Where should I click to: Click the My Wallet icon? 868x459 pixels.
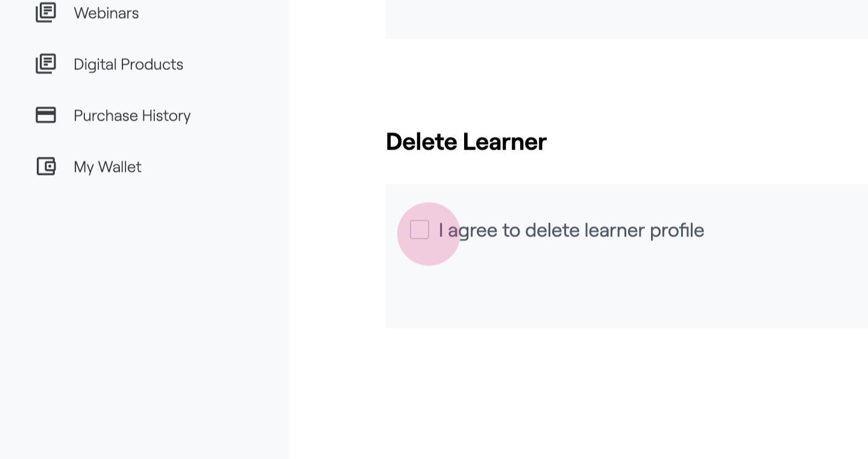coord(46,166)
